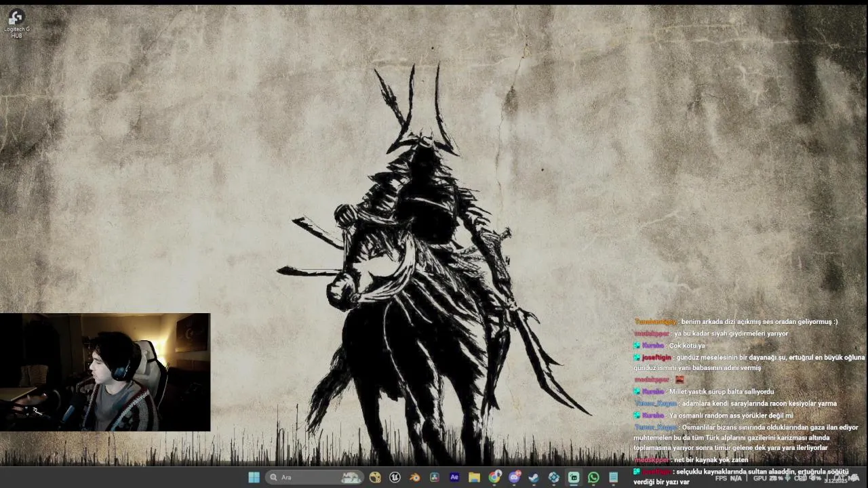
Task: Click the emote image in the chat overlay
Action: 679,380
